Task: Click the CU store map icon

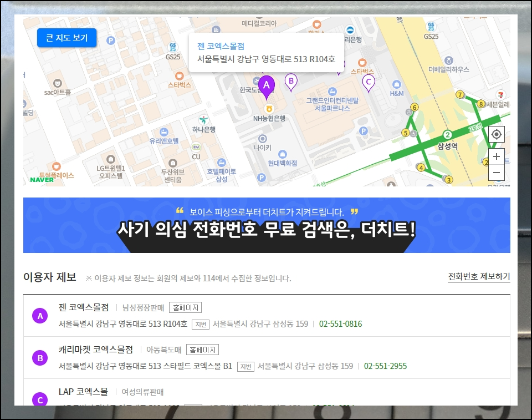Action: 196,147
